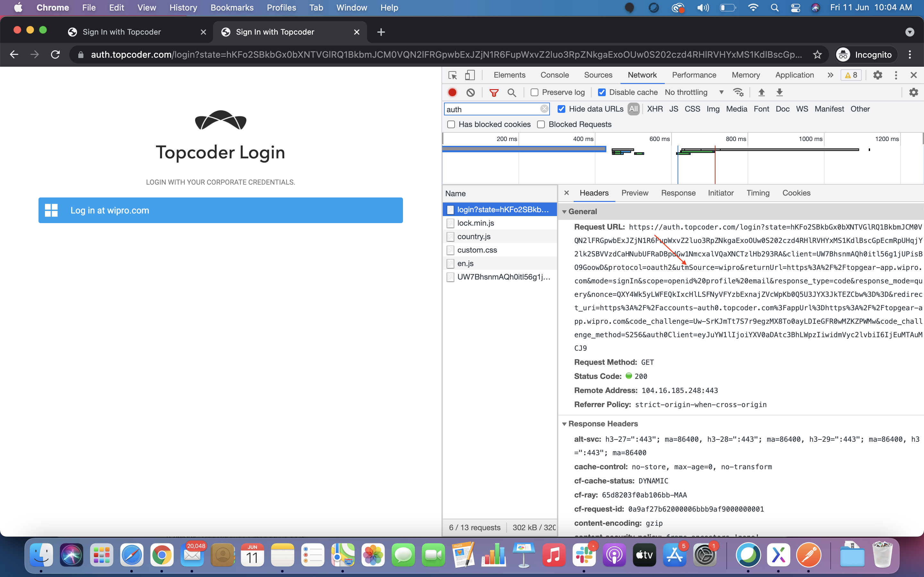
Task: Import HAR with the upload arrow icon
Action: (x=761, y=92)
